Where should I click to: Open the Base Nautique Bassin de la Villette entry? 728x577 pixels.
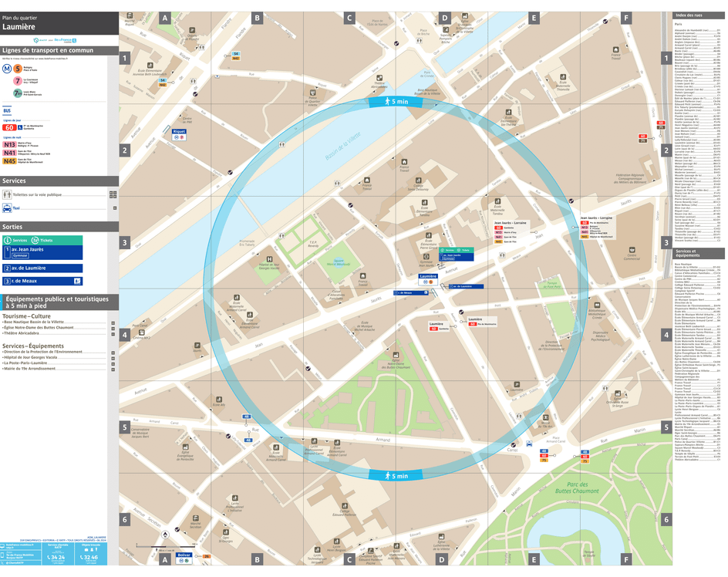(35, 322)
